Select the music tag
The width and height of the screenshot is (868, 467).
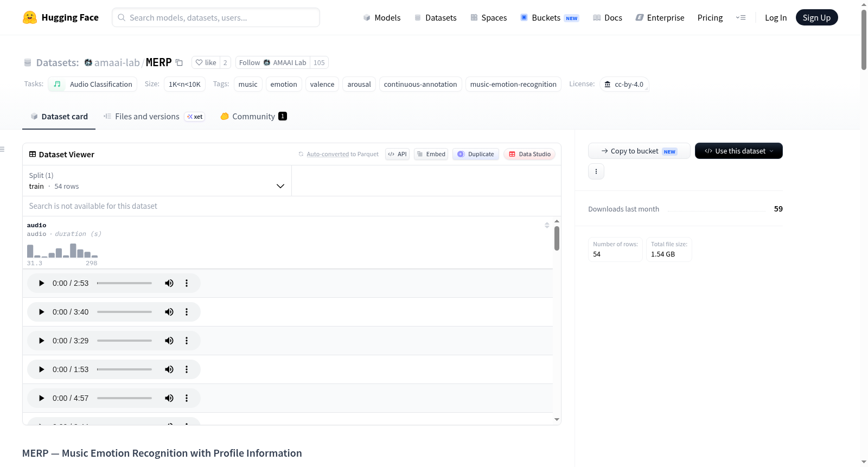(248, 84)
